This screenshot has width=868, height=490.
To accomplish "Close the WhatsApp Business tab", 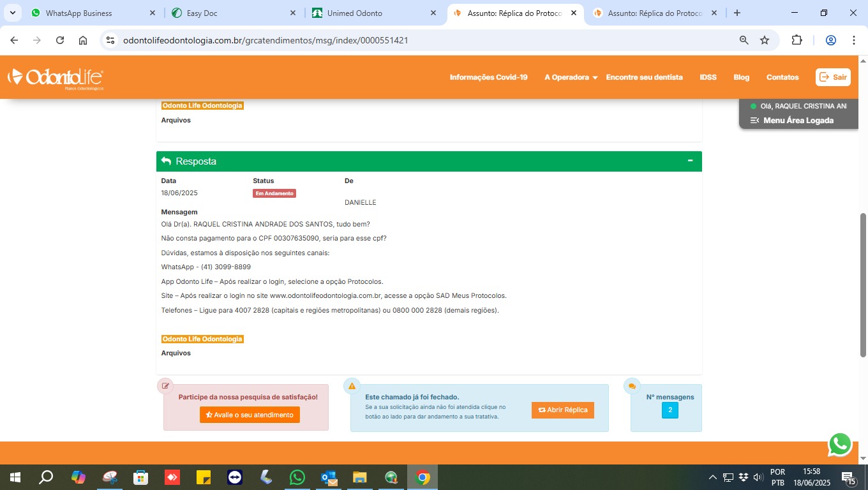I will (153, 13).
